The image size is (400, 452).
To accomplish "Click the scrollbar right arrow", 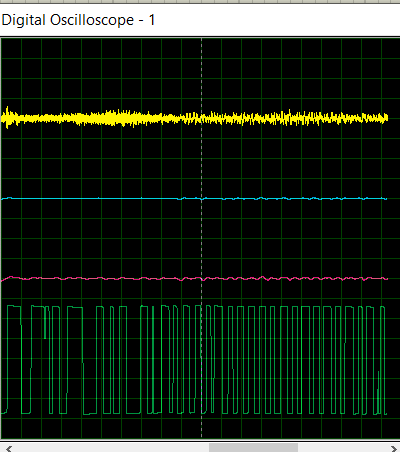I will [394, 448].
